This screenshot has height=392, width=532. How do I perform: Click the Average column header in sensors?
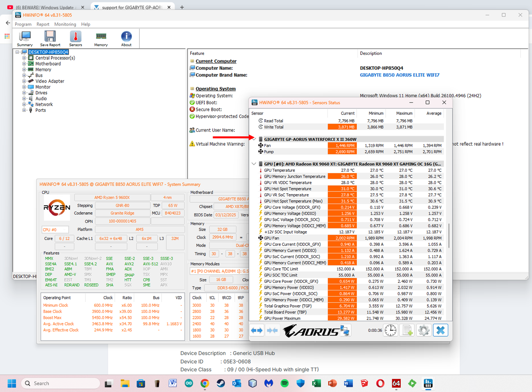(429, 113)
